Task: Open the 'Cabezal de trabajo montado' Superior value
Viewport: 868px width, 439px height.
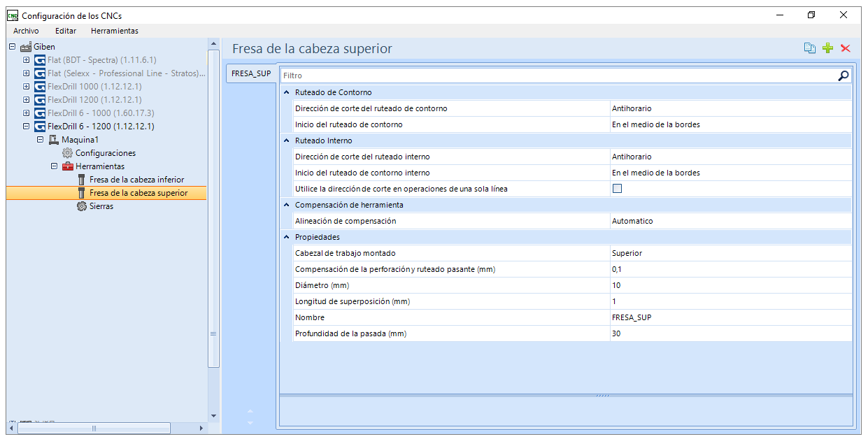Action: click(730, 253)
